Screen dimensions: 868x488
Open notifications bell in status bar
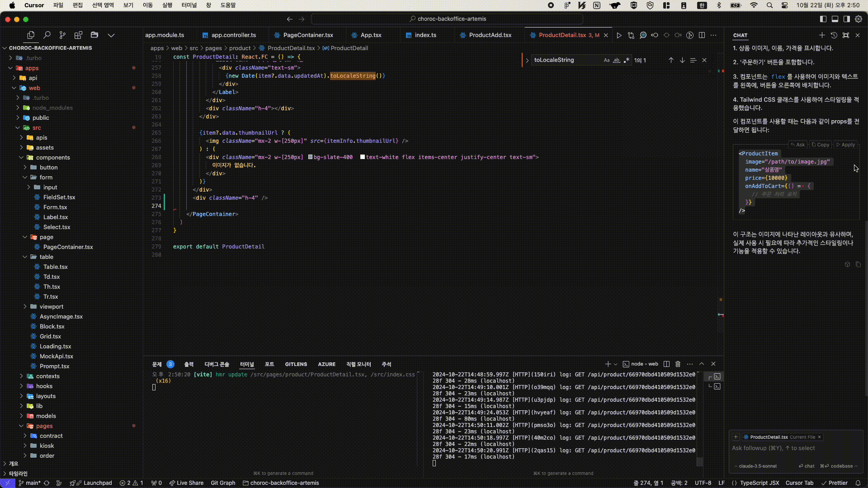(x=858, y=483)
